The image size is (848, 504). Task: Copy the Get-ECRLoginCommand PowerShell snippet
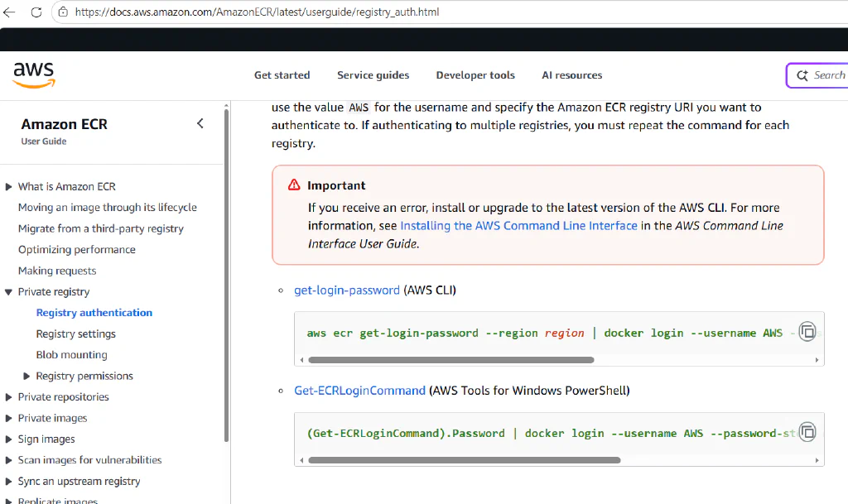807,432
